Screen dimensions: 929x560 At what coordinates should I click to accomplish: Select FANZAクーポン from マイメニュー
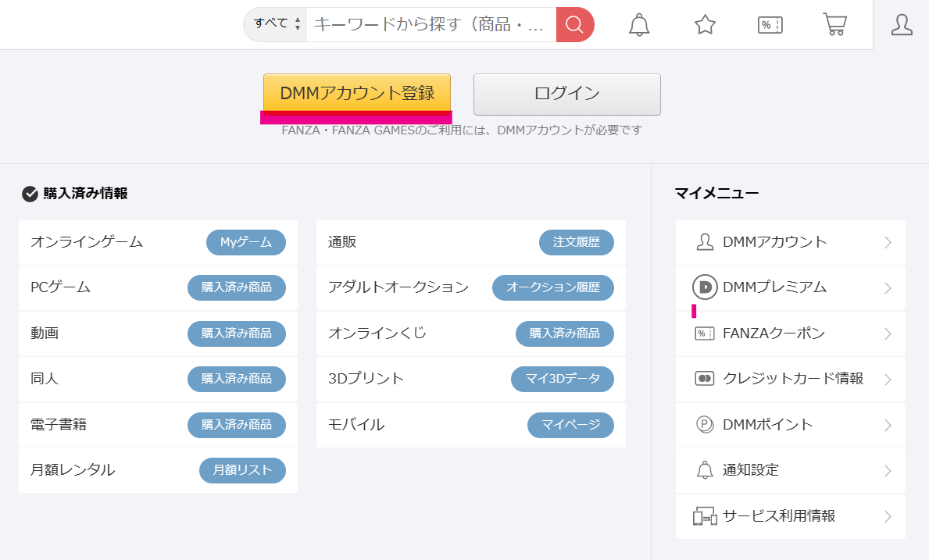[774, 334]
